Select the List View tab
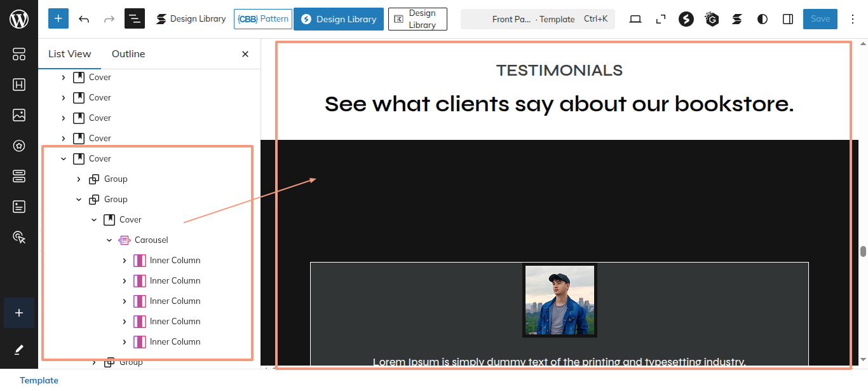 (x=70, y=54)
